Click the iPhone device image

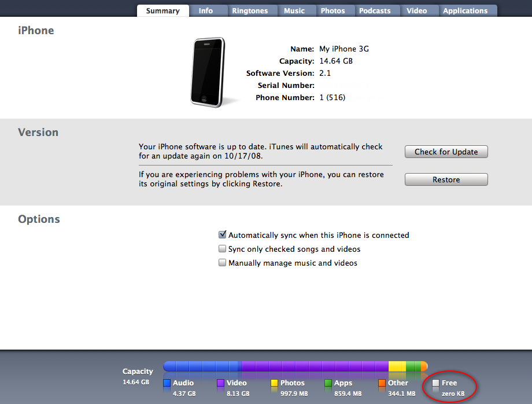tap(208, 72)
